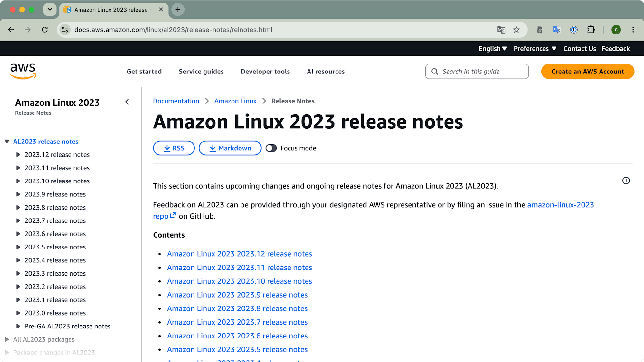Open the page info circle icon

click(x=626, y=181)
